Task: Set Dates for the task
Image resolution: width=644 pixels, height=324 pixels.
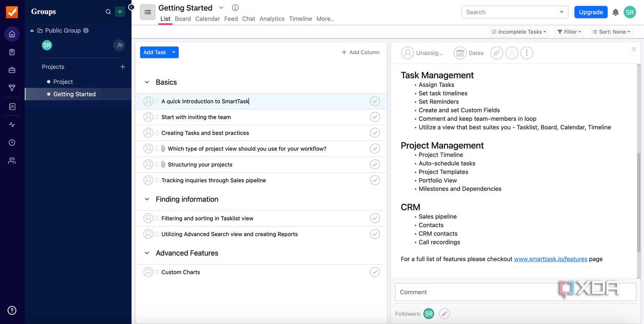Action: (469, 53)
